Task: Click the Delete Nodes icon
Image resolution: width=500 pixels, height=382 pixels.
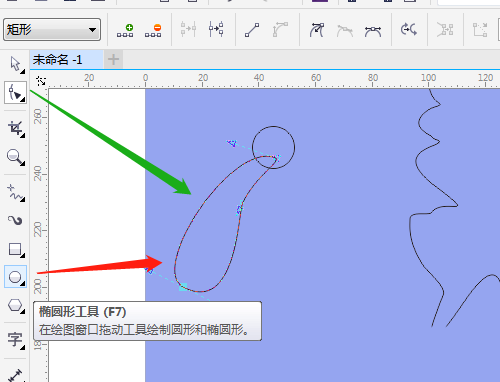Action: (153, 30)
